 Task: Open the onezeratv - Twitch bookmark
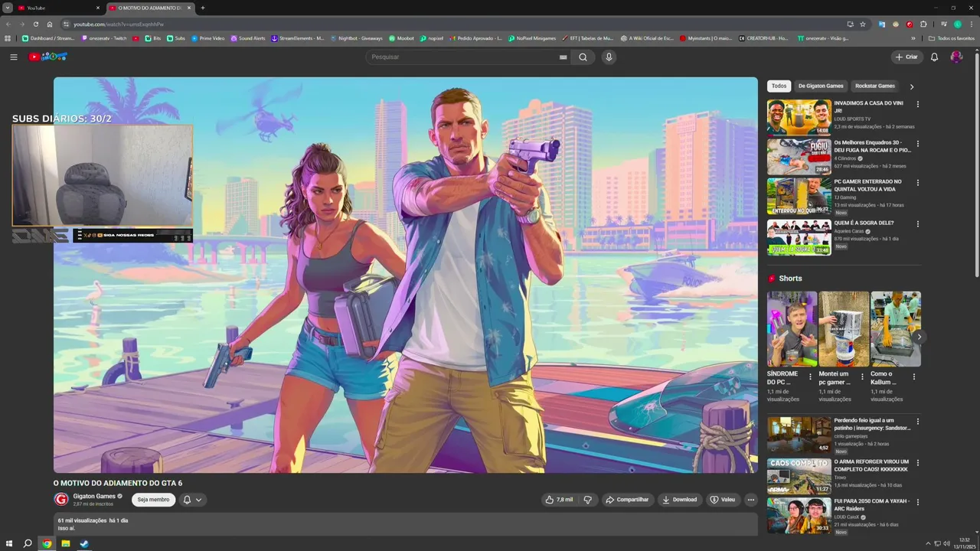(x=103, y=37)
